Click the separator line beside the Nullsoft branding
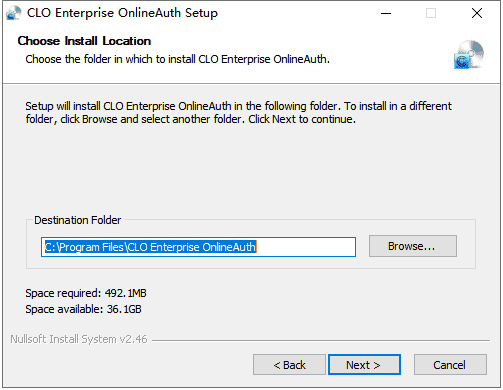503x390 pixels. click(321, 340)
